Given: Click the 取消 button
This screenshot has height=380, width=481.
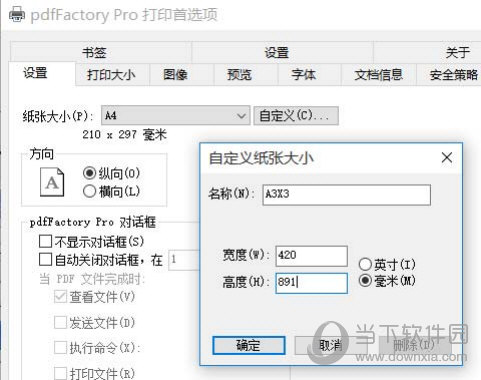Looking at the screenshot, I should click(x=331, y=345).
